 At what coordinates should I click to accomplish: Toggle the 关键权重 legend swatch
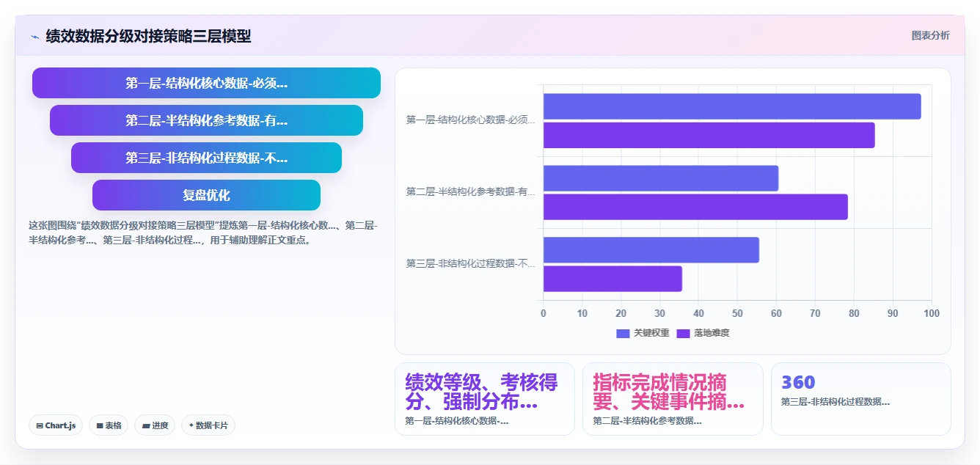click(623, 333)
